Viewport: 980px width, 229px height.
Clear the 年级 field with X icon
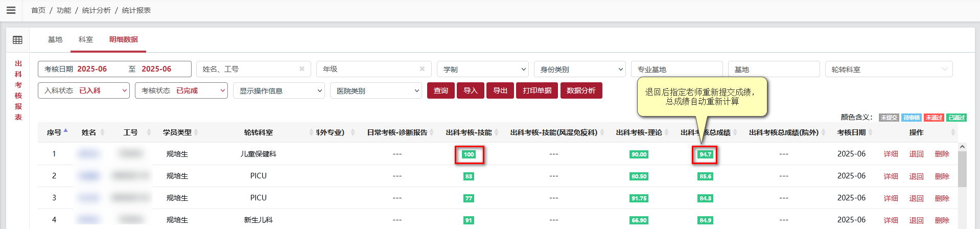422,69
